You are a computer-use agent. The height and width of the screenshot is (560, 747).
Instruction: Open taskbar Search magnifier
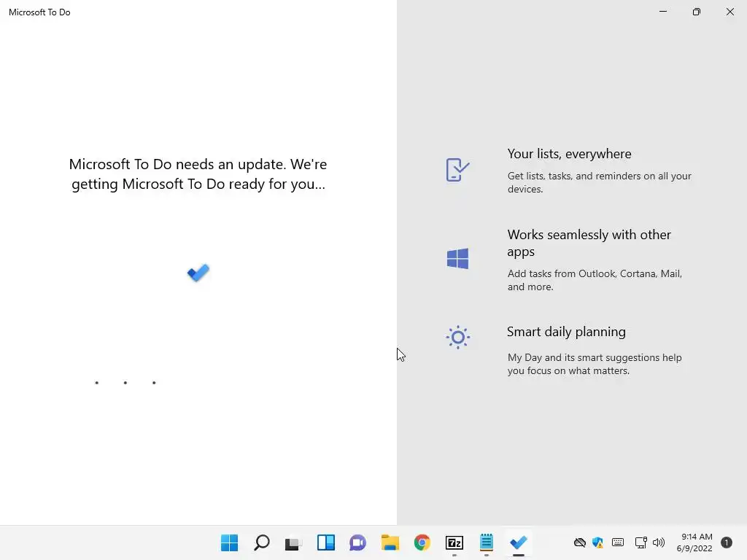click(262, 542)
